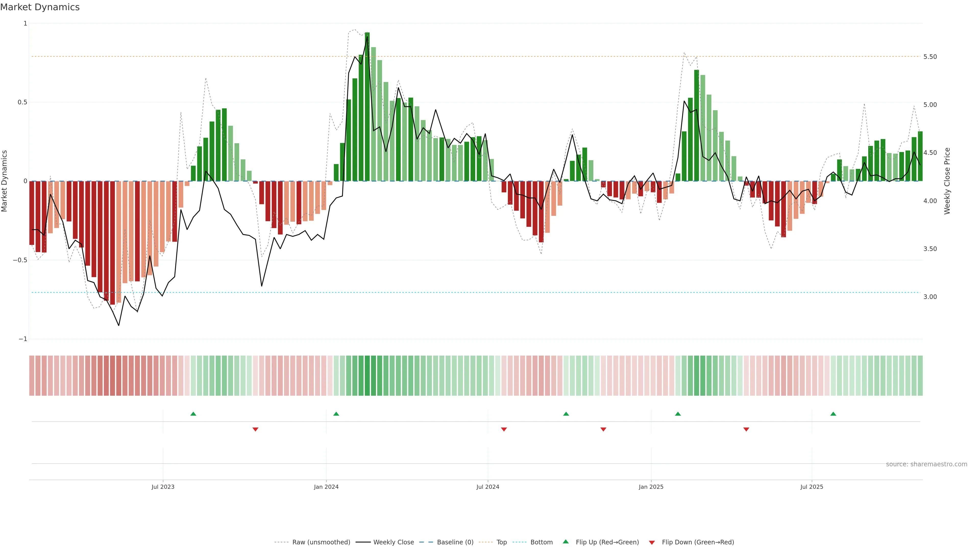Click the green flip-up triangle after Jul 2023
Viewport: 980px width, 551px height.
point(193,414)
